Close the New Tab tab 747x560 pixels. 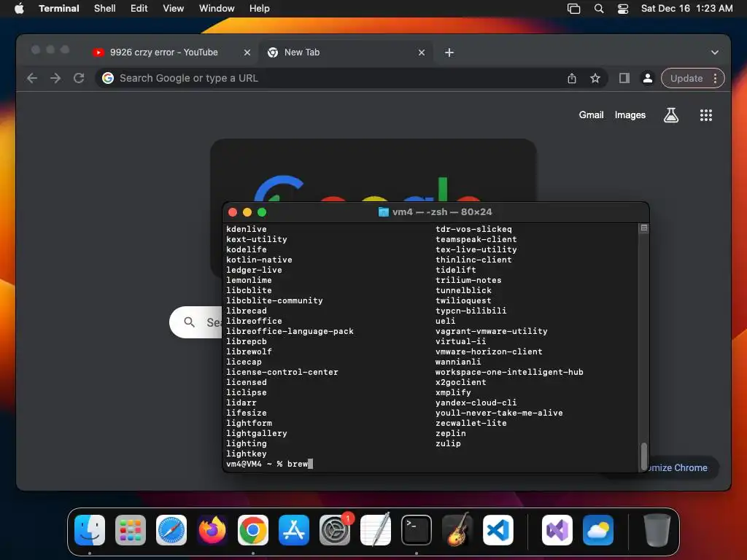pyautogui.click(x=422, y=52)
